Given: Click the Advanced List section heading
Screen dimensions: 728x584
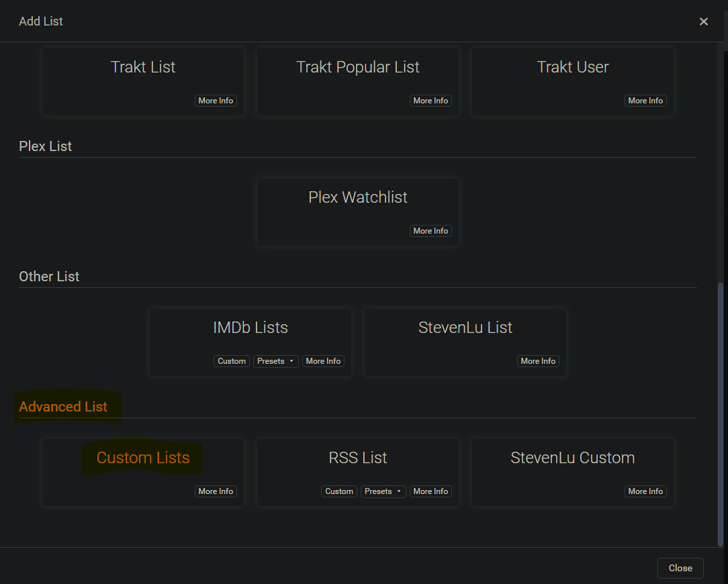Looking at the screenshot, I should pos(63,407).
